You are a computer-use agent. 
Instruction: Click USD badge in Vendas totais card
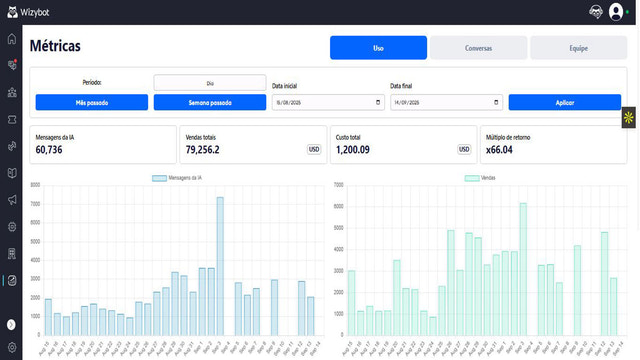click(x=314, y=149)
